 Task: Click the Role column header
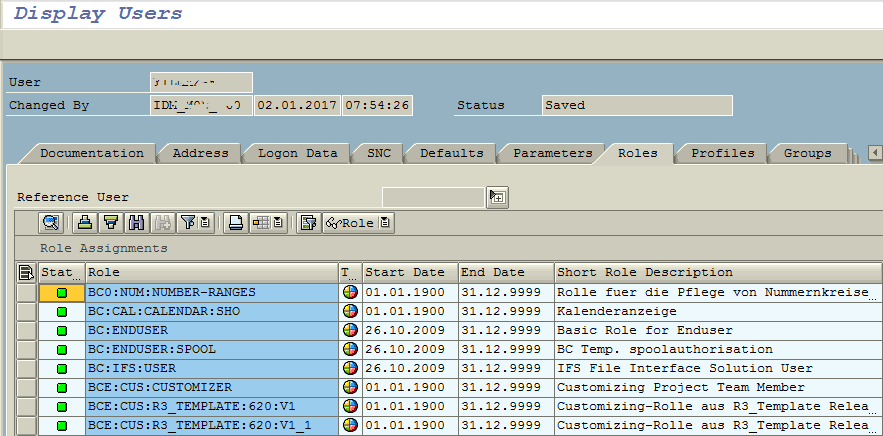[212, 273]
